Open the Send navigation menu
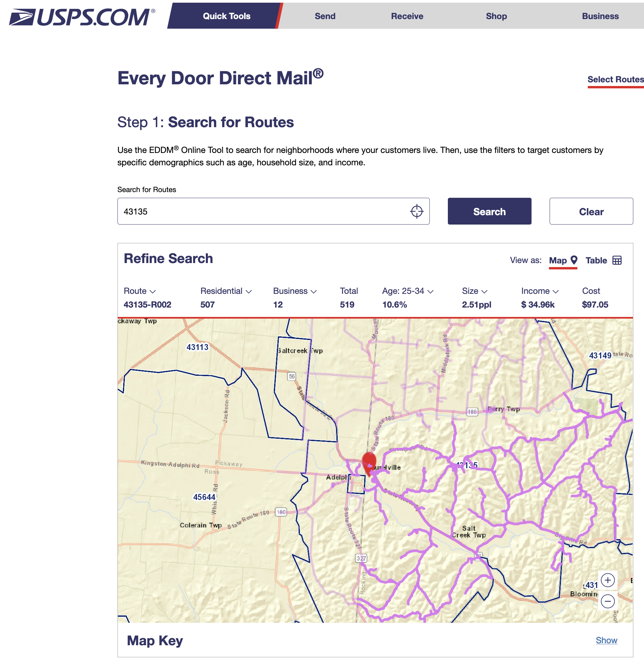Image resolution: width=644 pixels, height=670 pixels. coord(325,16)
